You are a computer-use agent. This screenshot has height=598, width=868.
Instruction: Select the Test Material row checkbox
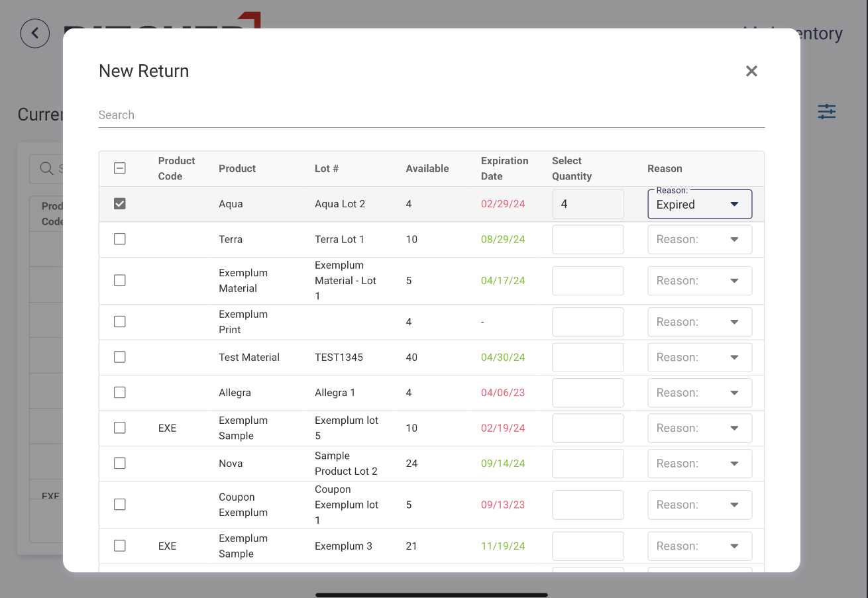coord(120,357)
